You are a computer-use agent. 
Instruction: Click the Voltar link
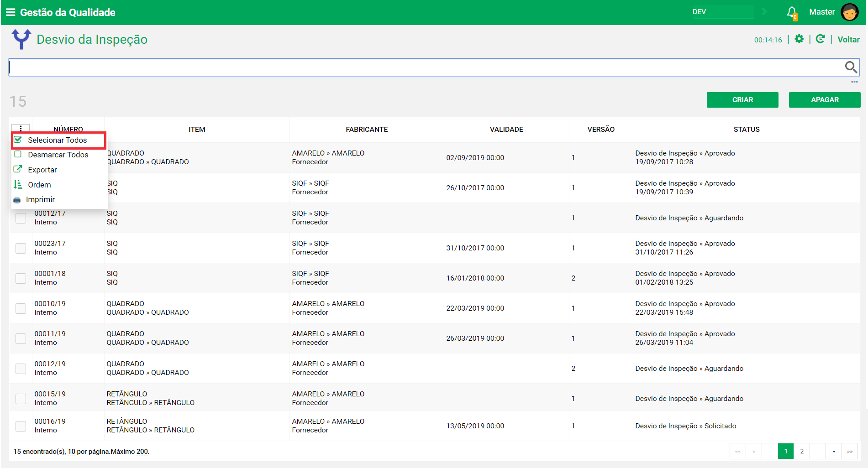pos(848,40)
